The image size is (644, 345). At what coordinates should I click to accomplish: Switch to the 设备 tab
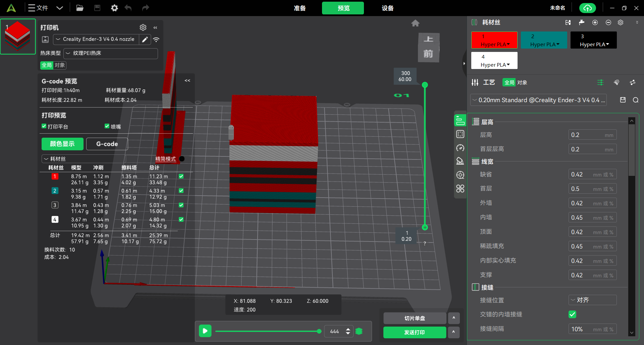(x=387, y=8)
